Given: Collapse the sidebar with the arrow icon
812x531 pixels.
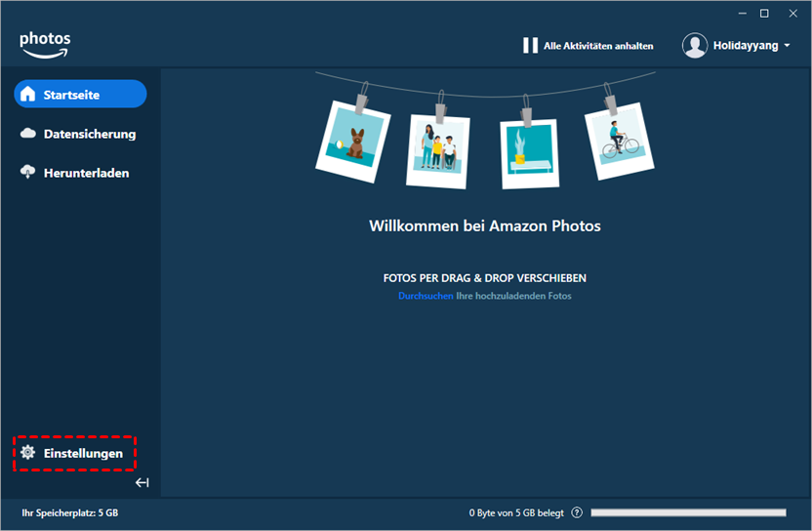Looking at the screenshot, I should pos(142,483).
